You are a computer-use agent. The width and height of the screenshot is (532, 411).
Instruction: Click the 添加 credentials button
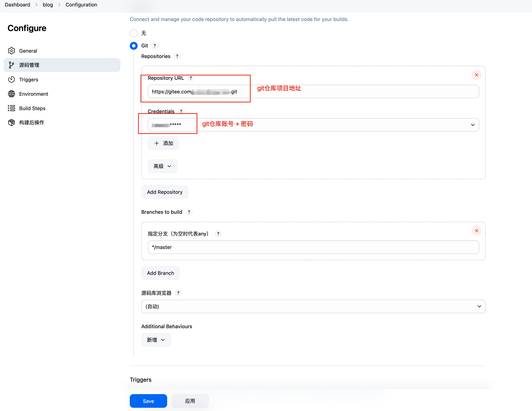163,143
